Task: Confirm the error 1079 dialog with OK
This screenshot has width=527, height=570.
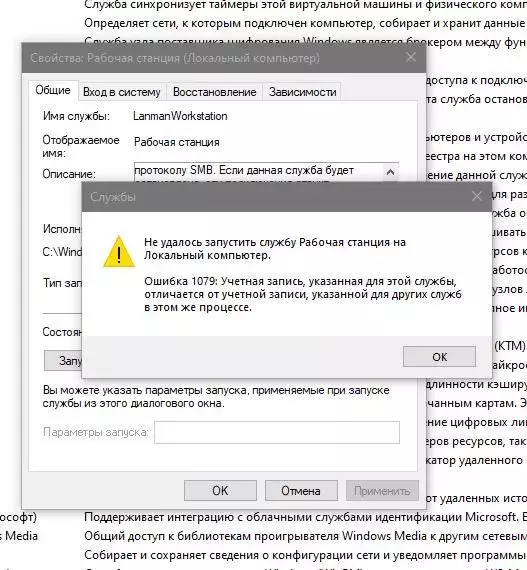Action: tap(439, 357)
